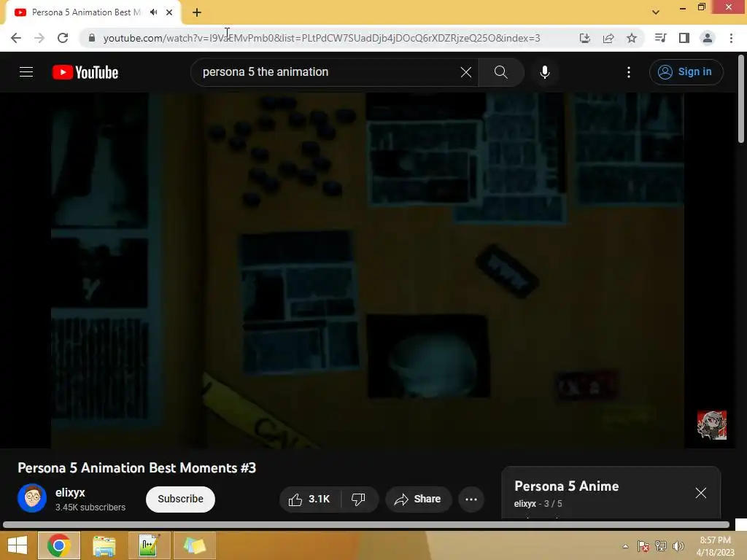Mute tab via speaker icon on tab

pyautogui.click(x=153, y=12)
